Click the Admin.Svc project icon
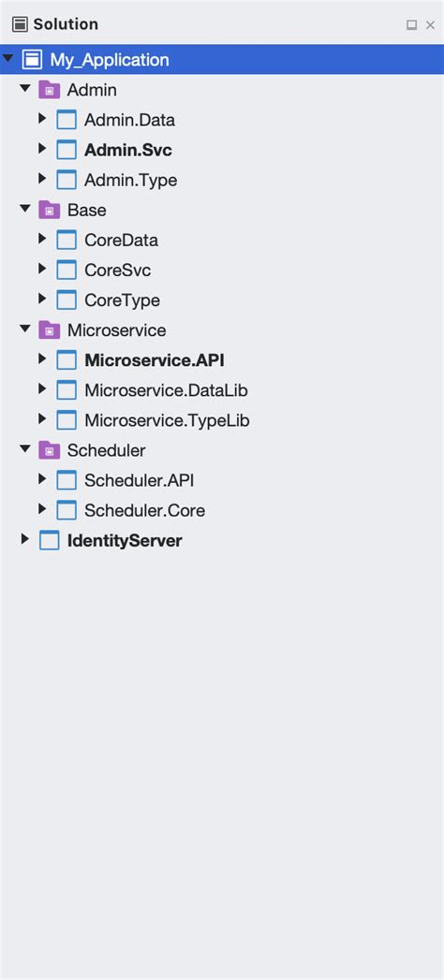This screenshot has width=444, height=980. 67,150
